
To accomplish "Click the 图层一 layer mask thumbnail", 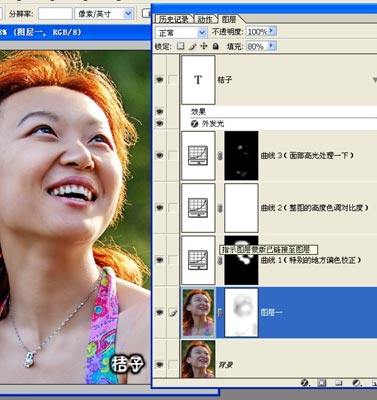I will tap(241, 312).
